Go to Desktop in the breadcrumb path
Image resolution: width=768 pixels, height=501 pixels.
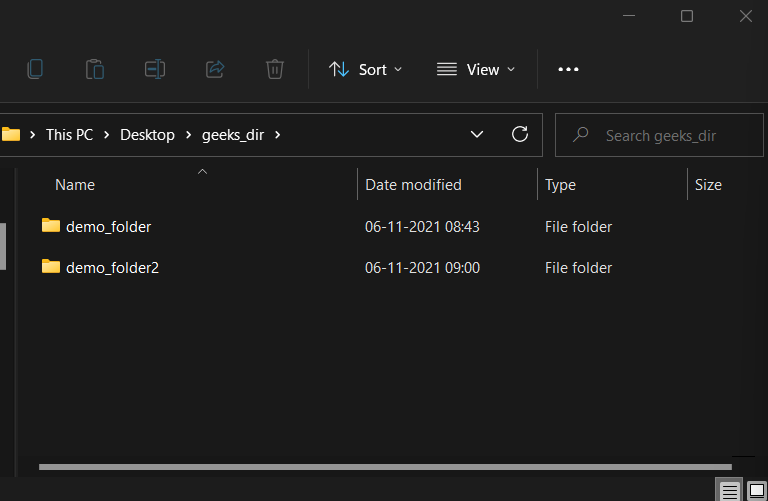[x=147, y=135]
